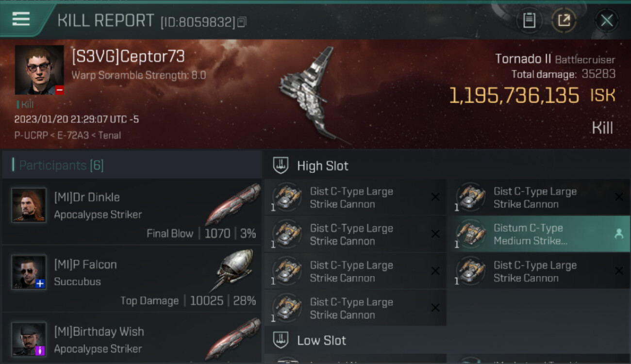The height and width of the screenshot is (364, 631).
Task: Copy the kill report ID
Action: (242, 22)
